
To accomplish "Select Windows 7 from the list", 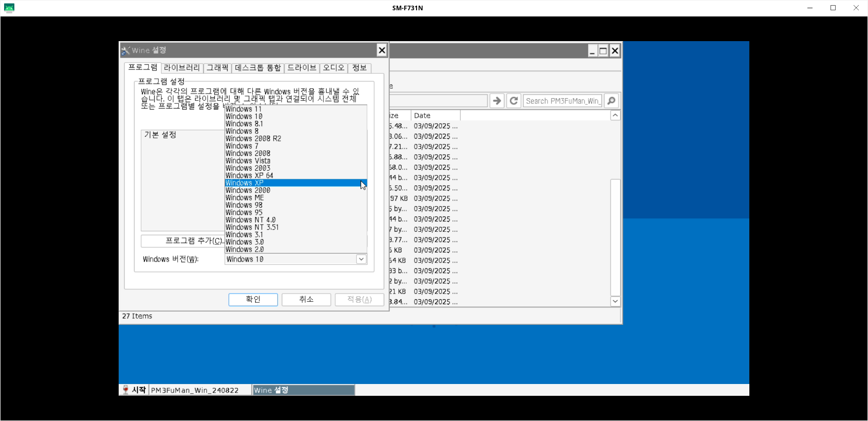I will (296, 146).
